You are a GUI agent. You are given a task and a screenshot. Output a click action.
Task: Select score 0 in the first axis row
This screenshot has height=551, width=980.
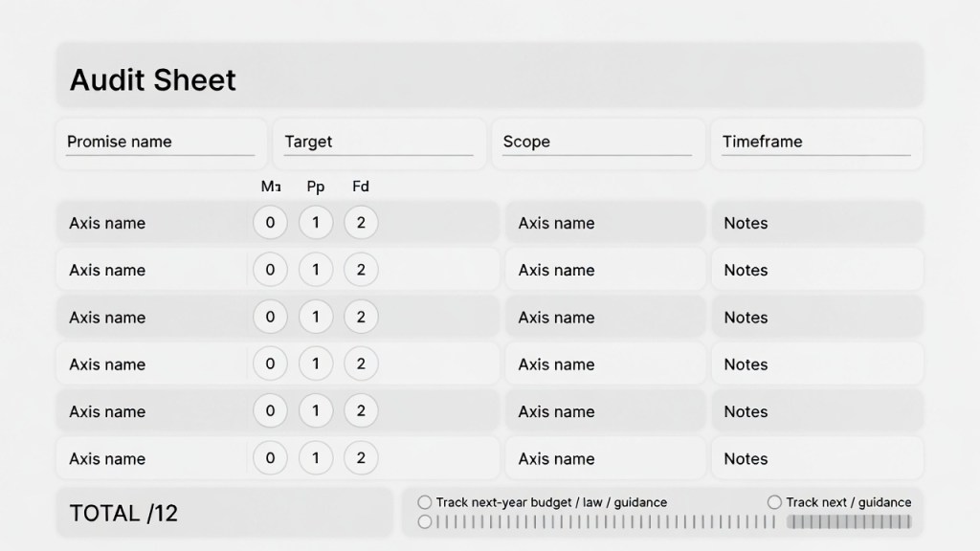(x=270, y=223)
